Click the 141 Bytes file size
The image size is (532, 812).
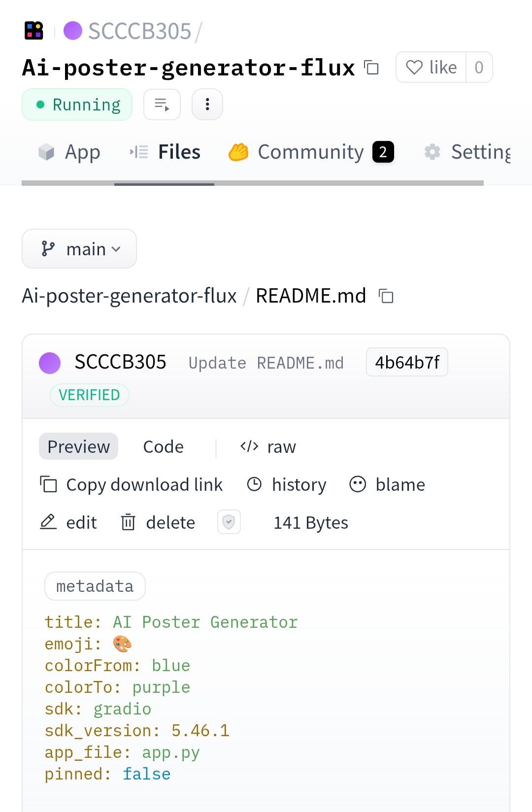[311, 523]
